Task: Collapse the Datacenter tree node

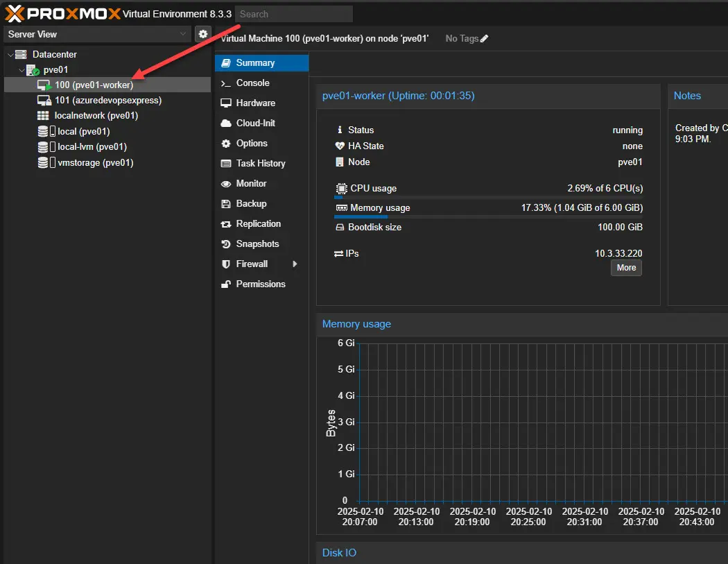Action: [10, 55]
